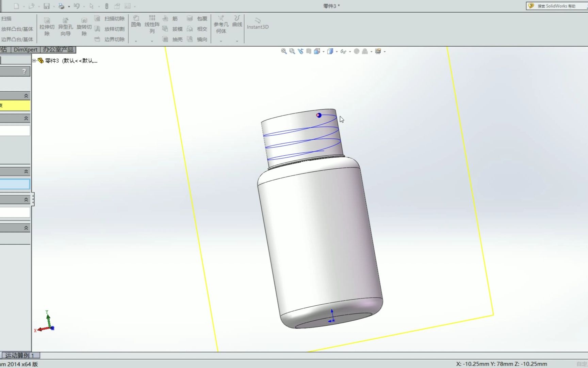Click the blue selection box in panel
Viewport: 588px width, 368px height.
pyautogui.click(x=15, y=184)
